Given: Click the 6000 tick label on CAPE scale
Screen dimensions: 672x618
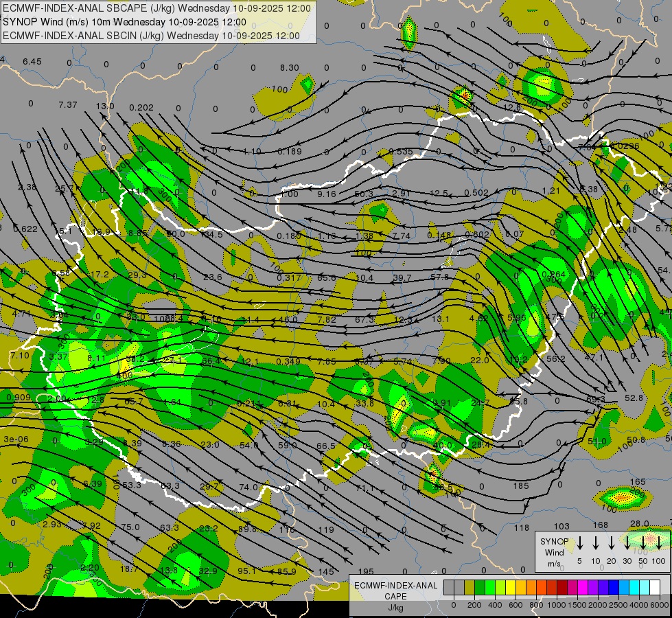Looking at the screenshot, I should coord(660,605).
